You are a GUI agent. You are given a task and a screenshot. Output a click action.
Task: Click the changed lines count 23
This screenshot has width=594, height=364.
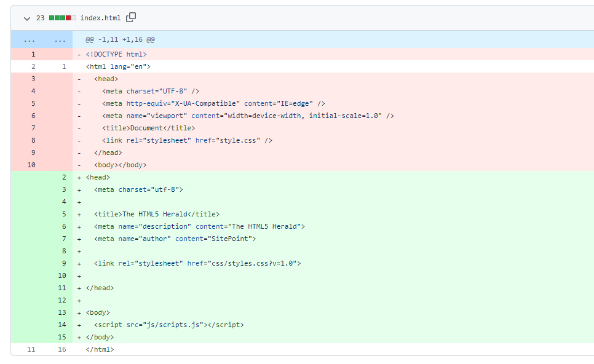click(x=40, y=18)
